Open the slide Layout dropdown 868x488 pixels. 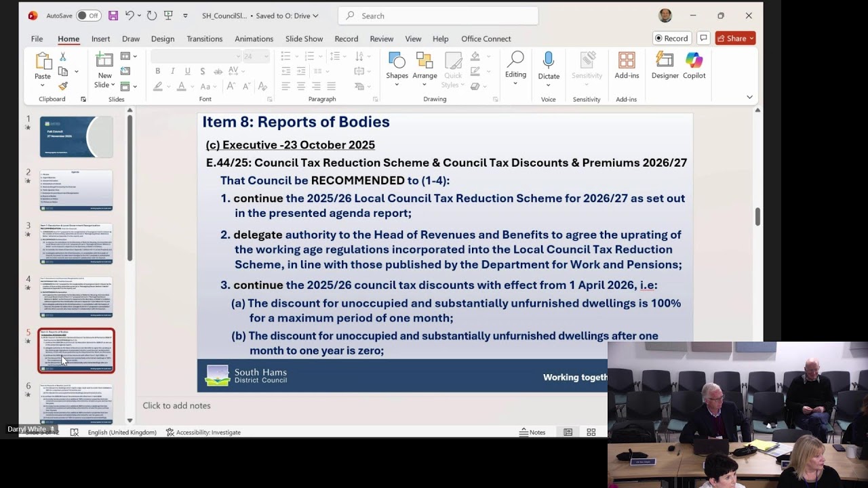coord(128,56)
